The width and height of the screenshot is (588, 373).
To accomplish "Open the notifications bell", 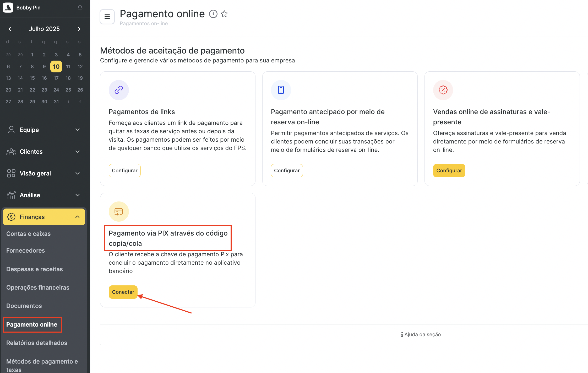I will [80, 8].
